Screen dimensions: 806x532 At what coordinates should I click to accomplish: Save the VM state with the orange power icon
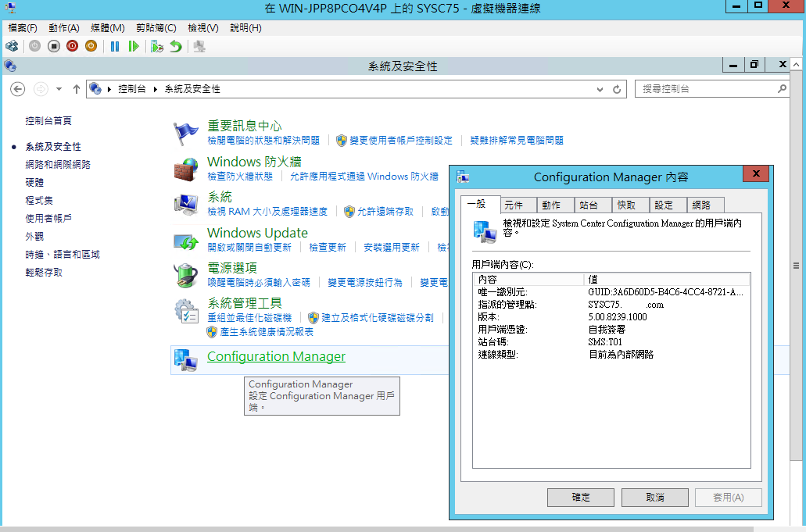tap(91, 46)
